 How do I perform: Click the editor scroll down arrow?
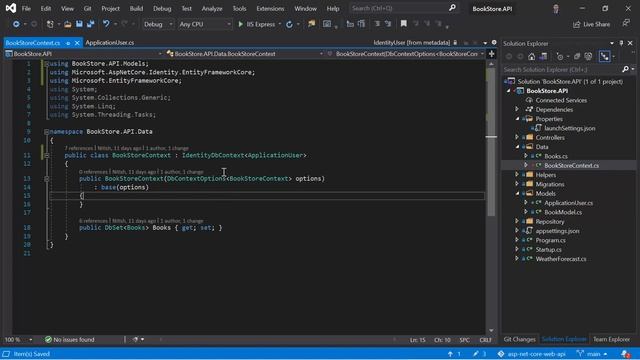click(x=491, y=331)
